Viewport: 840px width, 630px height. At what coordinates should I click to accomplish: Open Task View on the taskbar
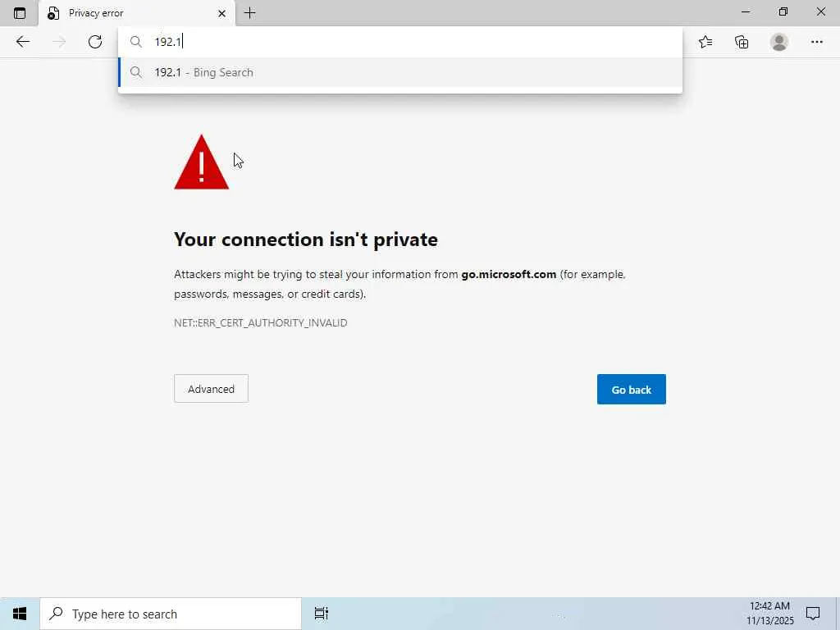[322, 614]
